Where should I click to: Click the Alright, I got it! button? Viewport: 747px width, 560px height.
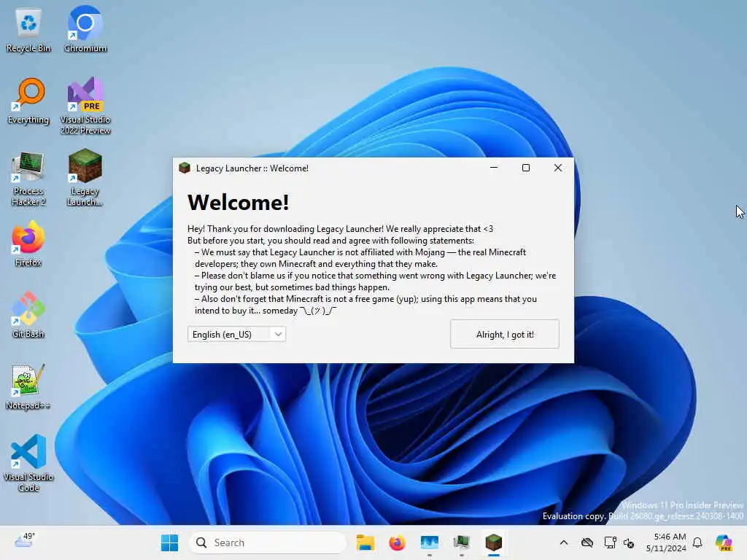click(x=505, y=334)
